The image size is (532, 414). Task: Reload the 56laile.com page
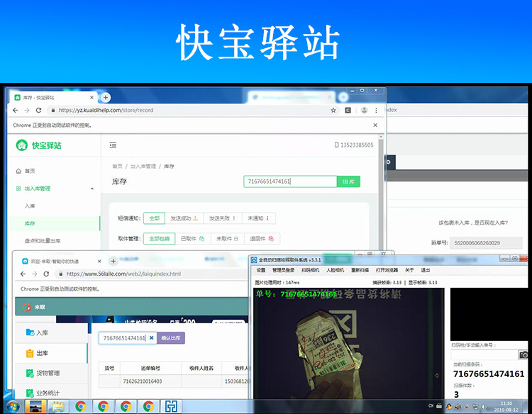tap(46, 274)
